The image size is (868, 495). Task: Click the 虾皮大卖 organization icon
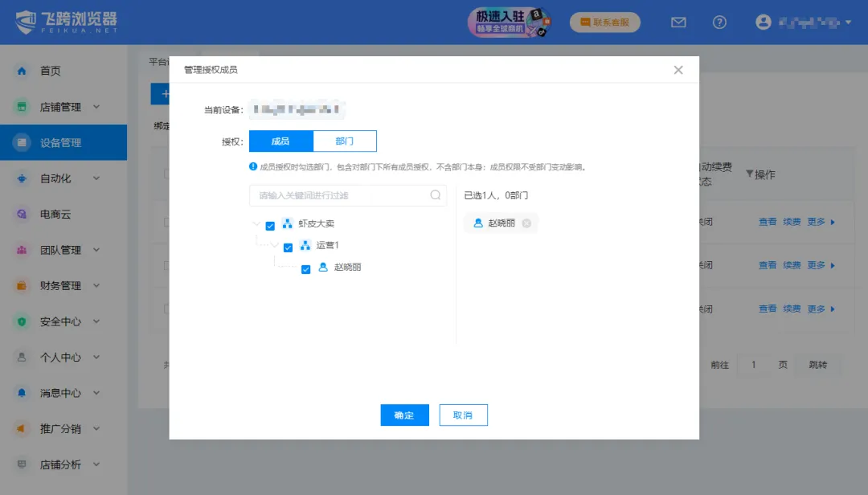click(x=287, y=223)
